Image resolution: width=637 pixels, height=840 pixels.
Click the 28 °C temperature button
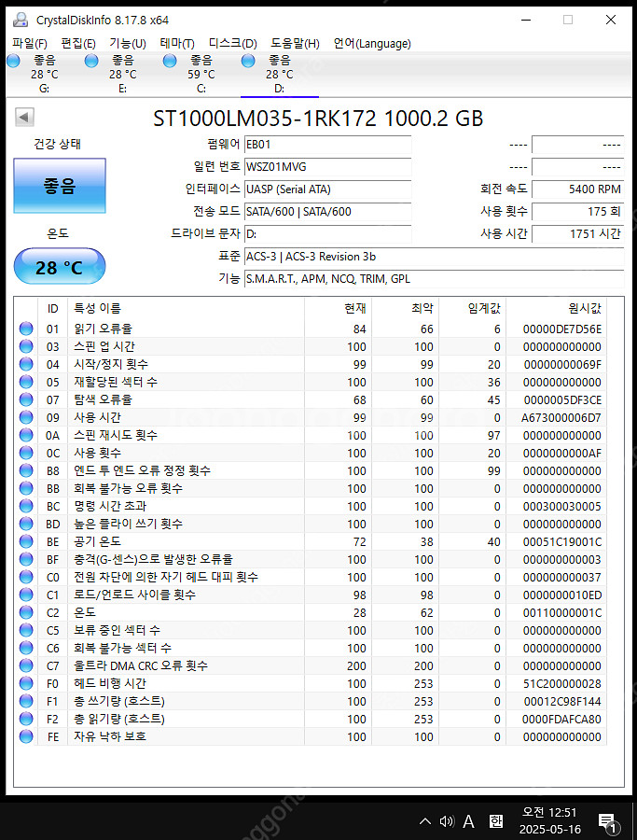pyautogui.click(x=60, y=266)
